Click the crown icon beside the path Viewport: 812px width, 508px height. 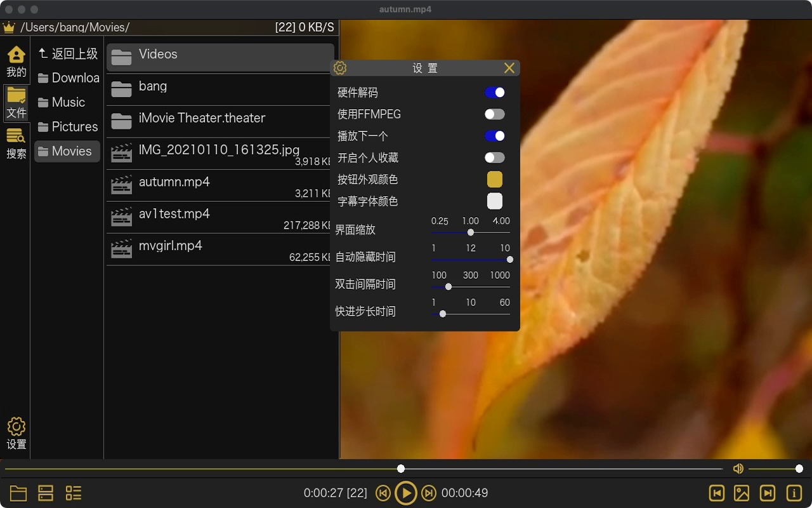[x=9, y=27]
